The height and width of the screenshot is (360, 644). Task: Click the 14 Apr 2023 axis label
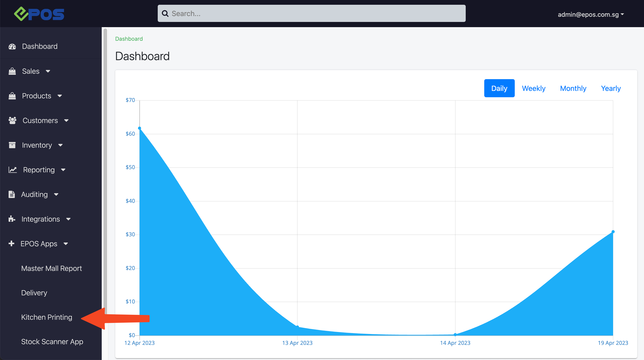click(x=455, y=343)
